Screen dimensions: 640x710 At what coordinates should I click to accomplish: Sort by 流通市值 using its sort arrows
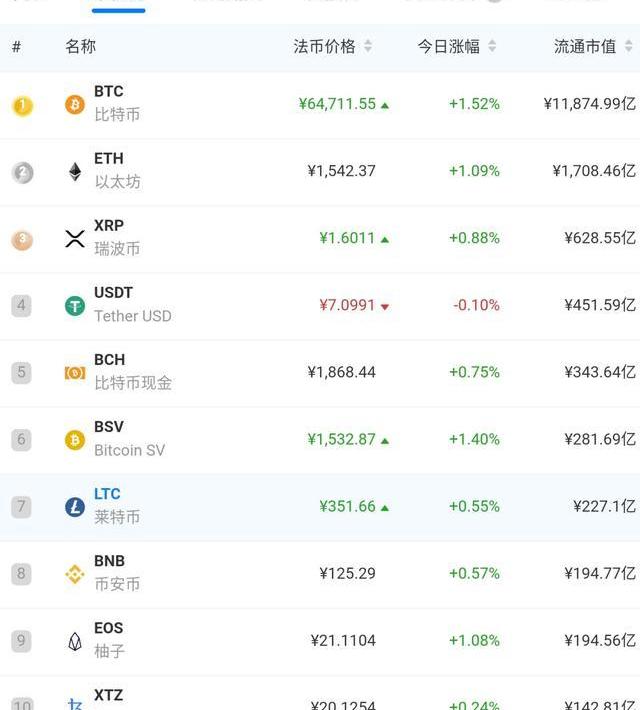coord(628,46)
